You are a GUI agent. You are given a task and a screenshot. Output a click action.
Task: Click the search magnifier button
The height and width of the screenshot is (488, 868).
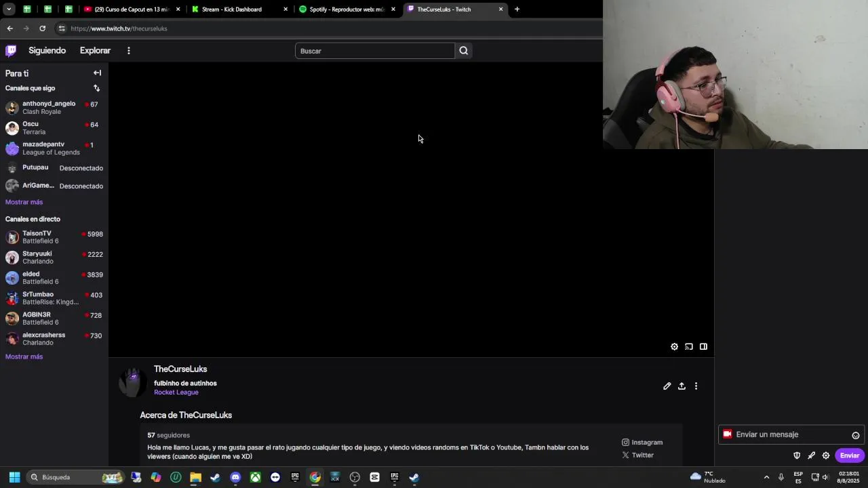[463, 50]
